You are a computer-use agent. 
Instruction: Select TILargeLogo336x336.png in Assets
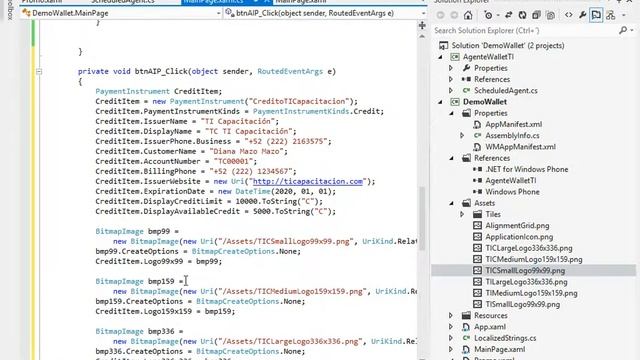[x=527, y=282]
